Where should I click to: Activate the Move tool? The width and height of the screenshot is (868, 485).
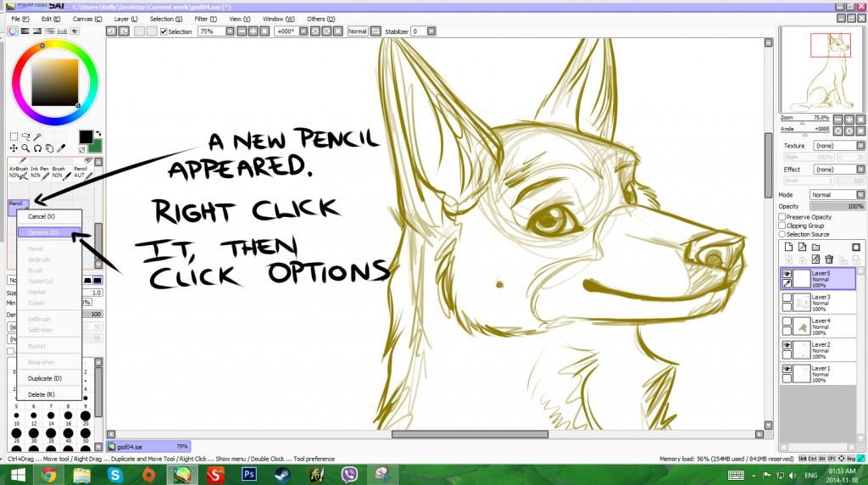coord(14,148)
